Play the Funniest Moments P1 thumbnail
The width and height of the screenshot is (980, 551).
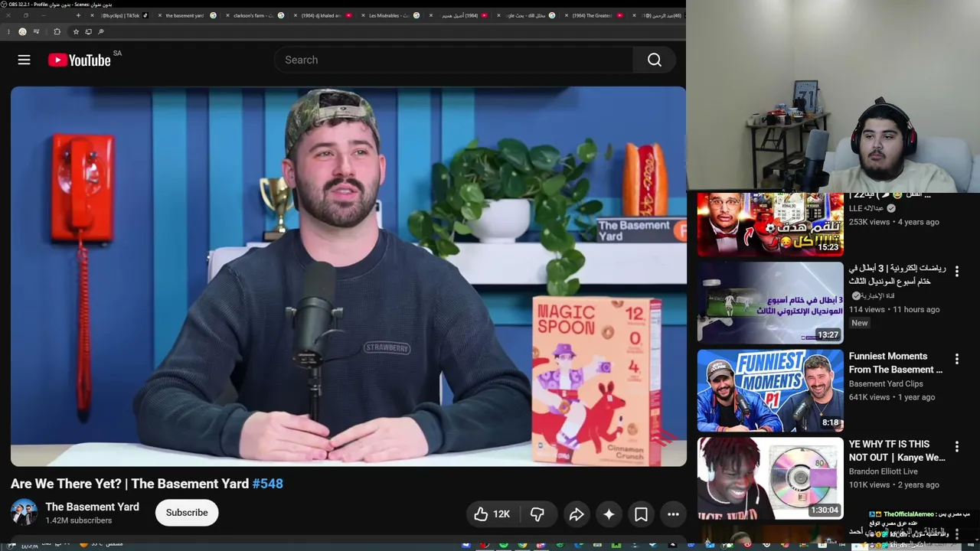(x=770, y=391)
